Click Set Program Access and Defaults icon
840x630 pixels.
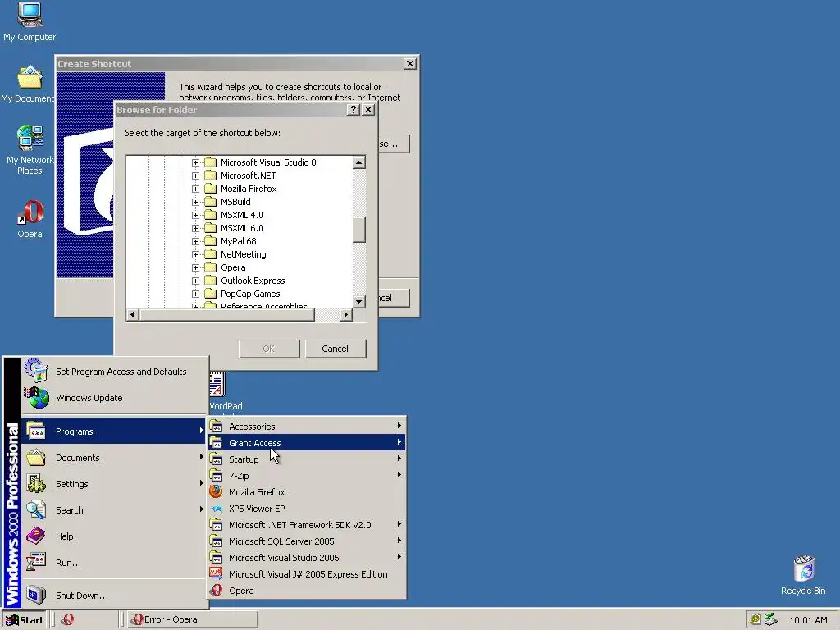(x=36, y=371)
